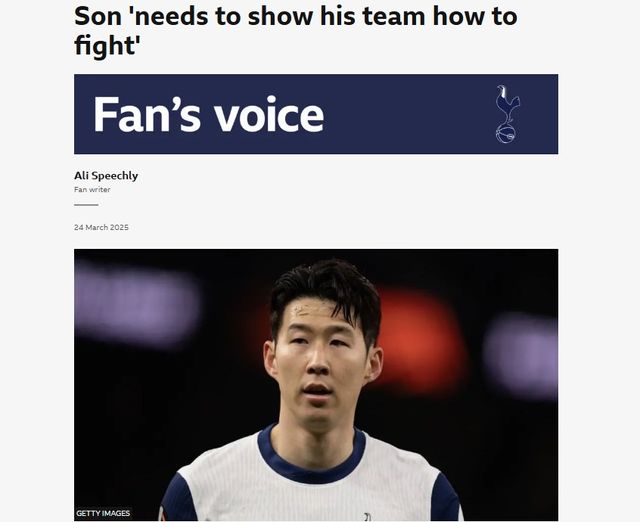Click the blurred purple light at photo's right
This screenshot has height=522, width=640.
tap(522, 355)
